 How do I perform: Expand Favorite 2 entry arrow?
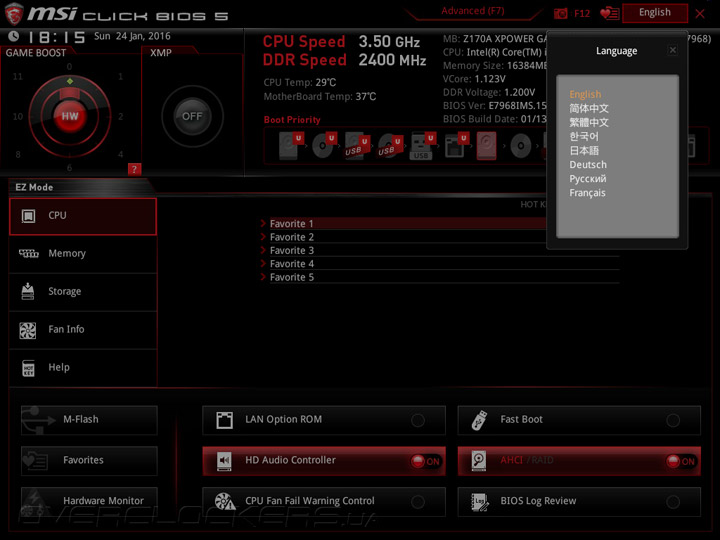click(263, 237)
